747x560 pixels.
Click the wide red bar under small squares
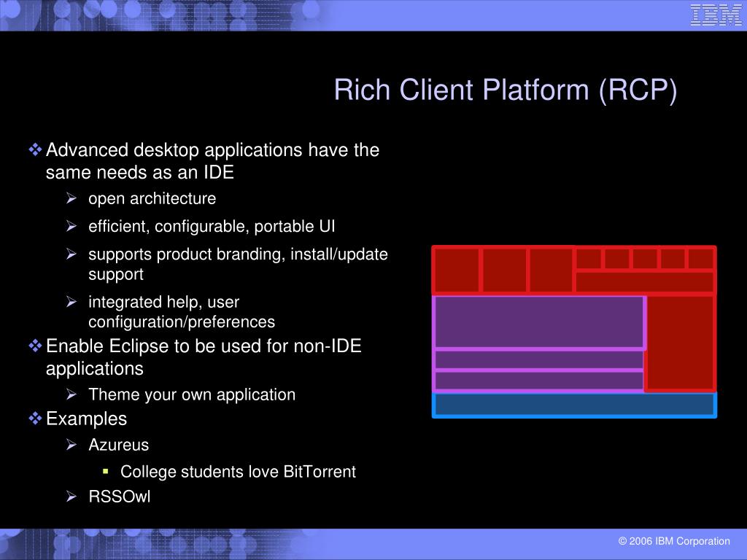click(x=645, y=281)
